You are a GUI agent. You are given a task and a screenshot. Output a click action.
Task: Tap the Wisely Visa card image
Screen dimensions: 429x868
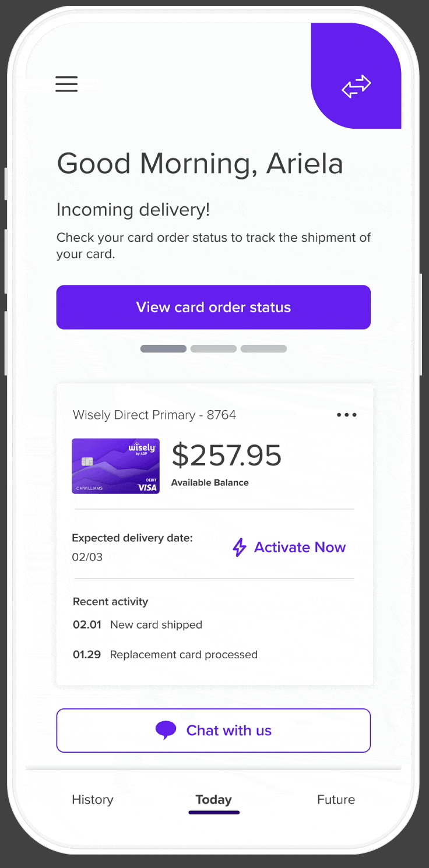115,466
